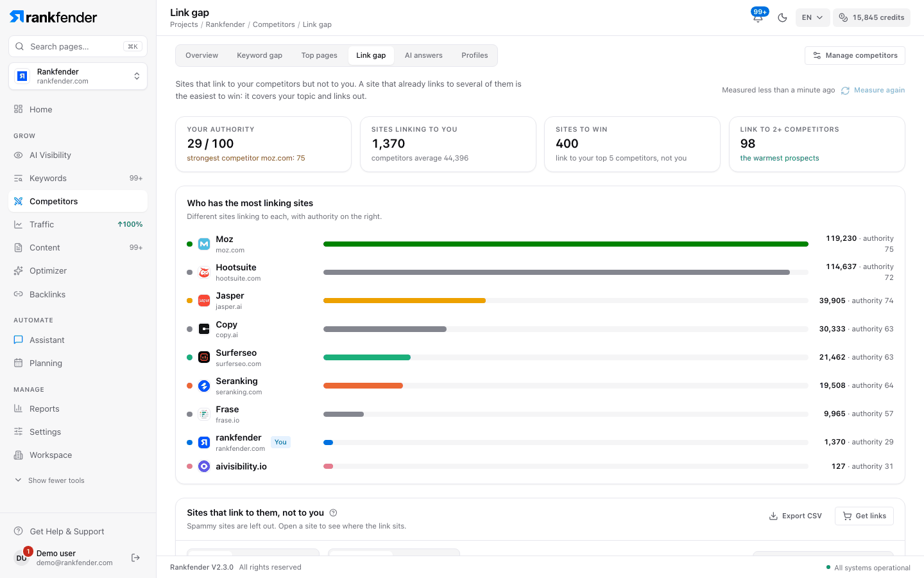Open the 15,845 credits button
The image size is (924, 578).
click(871, 17)
